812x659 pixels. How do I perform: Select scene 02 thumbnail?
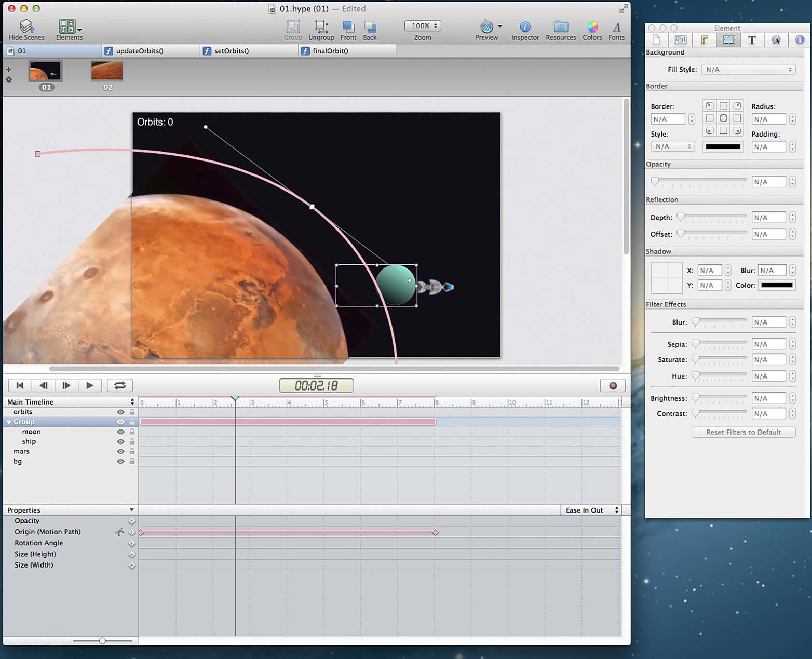[x=107, y=71]
